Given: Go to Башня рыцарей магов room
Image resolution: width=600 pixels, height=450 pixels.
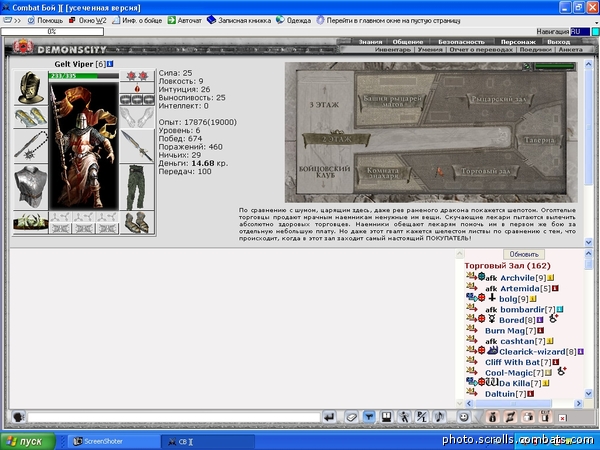Looking at the screenshot, I should [x=391, y=101].
